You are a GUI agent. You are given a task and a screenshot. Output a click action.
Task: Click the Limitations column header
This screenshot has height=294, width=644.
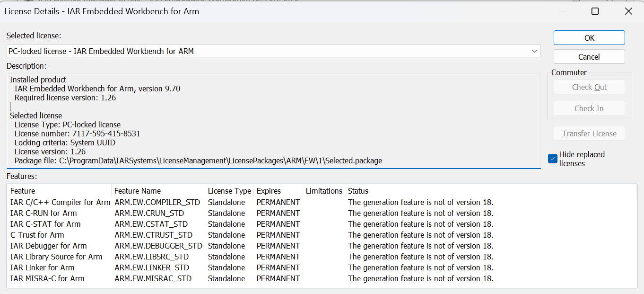[324, 191]
